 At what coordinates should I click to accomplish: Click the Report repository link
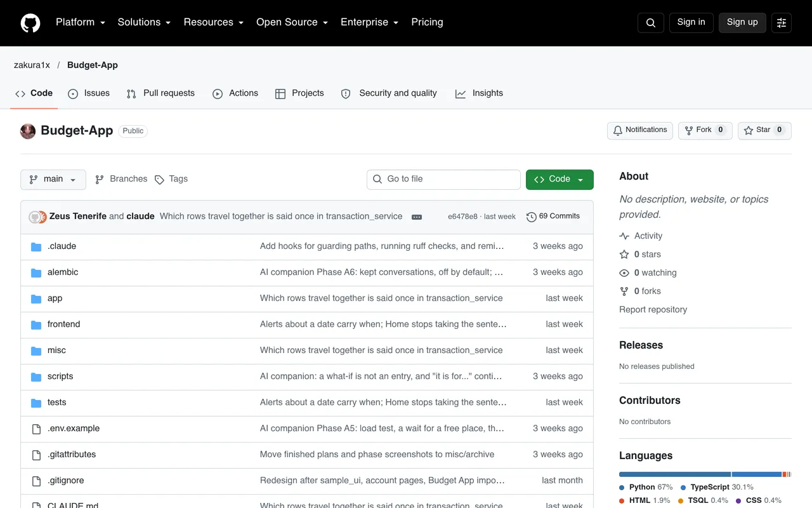pyautogui.click(x=653, y=310)
